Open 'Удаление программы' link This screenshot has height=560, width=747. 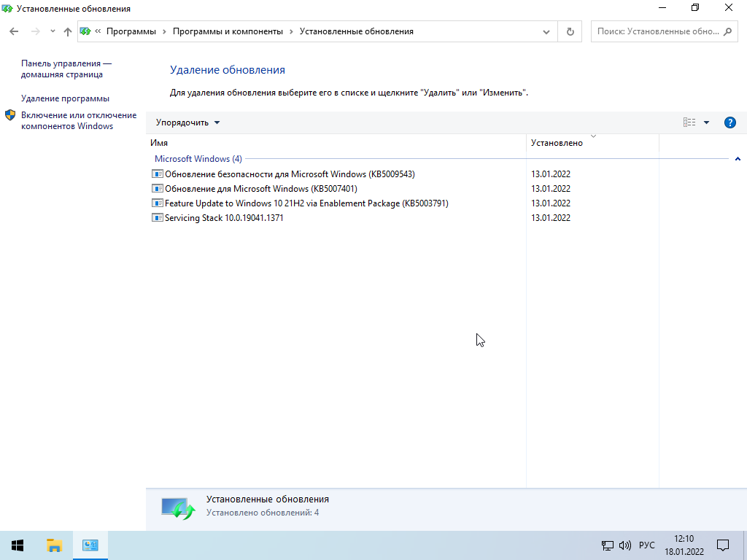pos(65,98)
